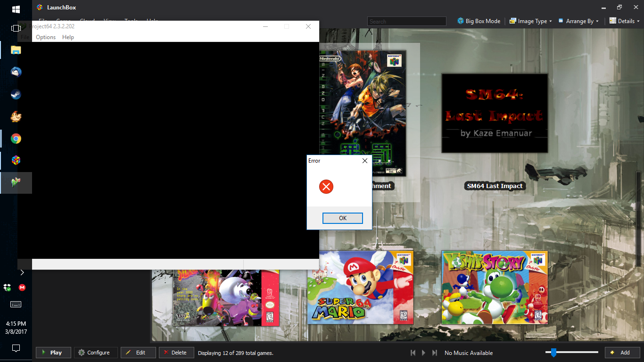
Task: Open the Dropbox tray icon
Action: pos(7,287)
